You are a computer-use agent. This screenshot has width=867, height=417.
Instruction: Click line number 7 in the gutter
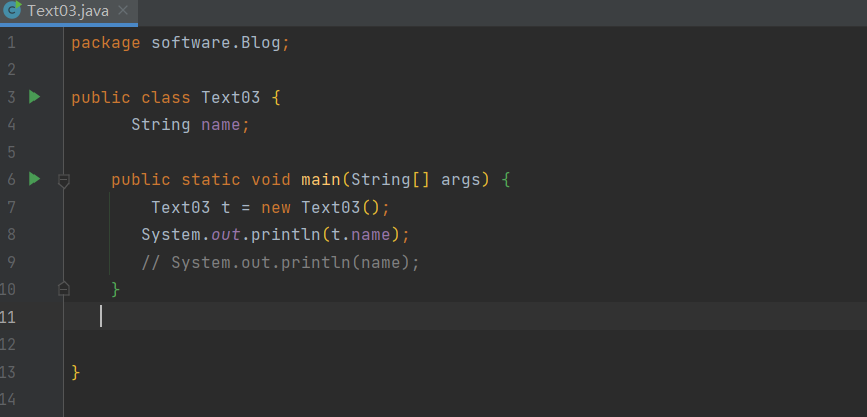coord(11,207)
